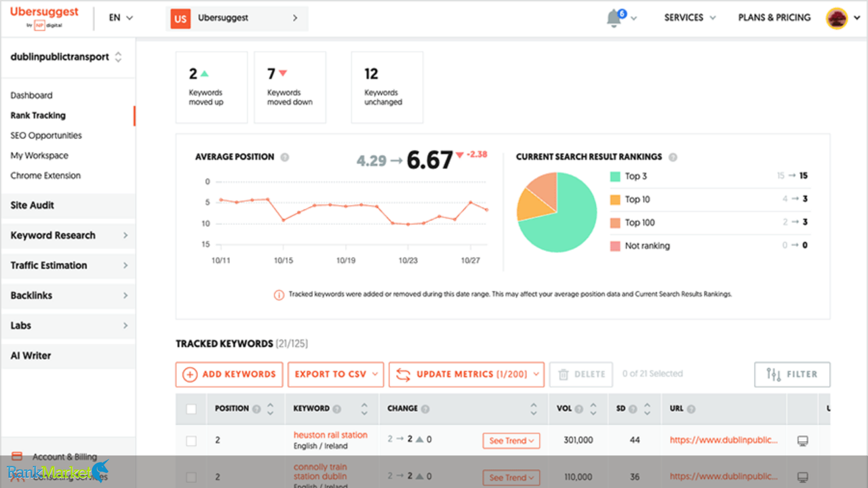Click the Change column help icon
The width and height of the screenshot is (868, 488).
425,409
